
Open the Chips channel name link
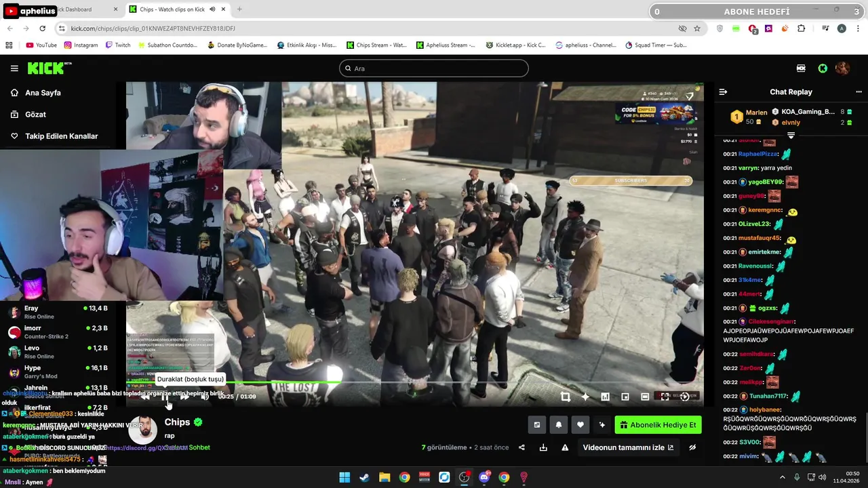pyautogui.click(x=177, y=422)
